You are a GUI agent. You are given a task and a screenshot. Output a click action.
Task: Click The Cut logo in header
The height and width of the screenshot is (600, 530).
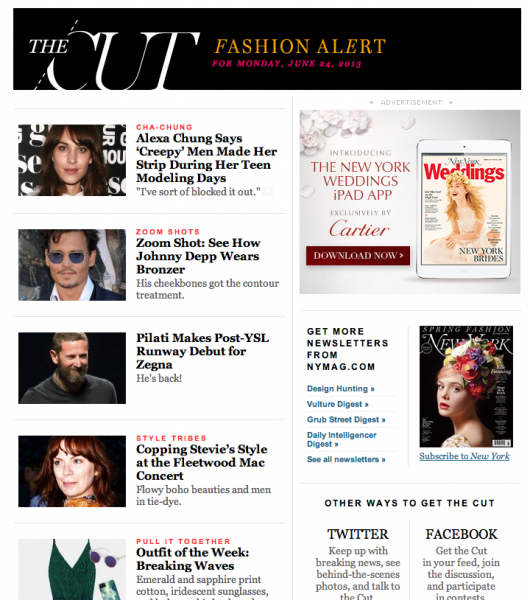click(114, 55)
